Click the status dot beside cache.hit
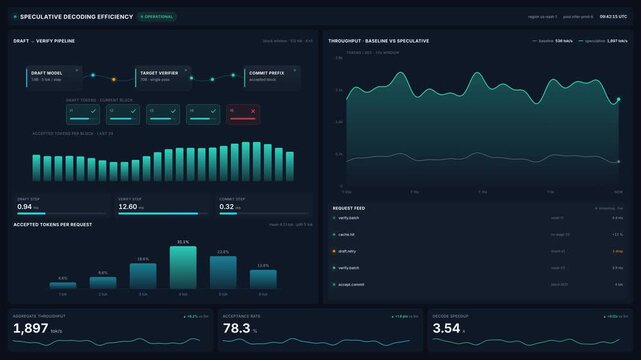The height and width of the screenshot is (360, 641). point(334,235)
